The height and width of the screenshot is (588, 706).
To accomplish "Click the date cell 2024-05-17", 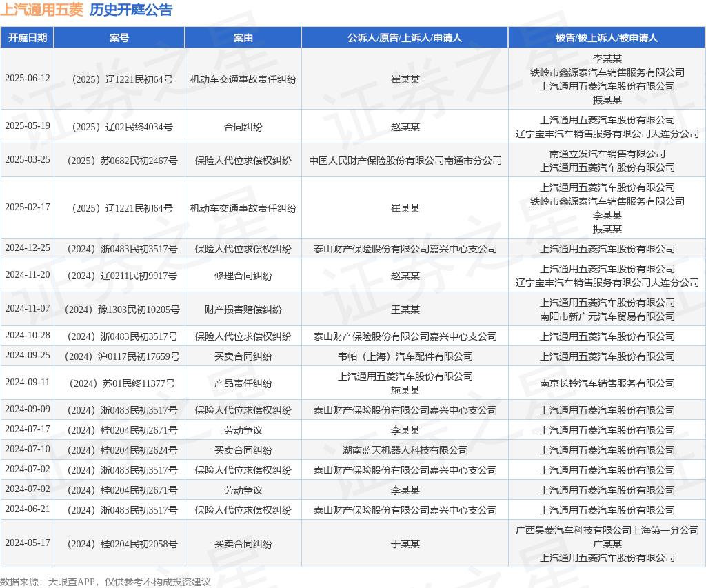I will point(28,543).
